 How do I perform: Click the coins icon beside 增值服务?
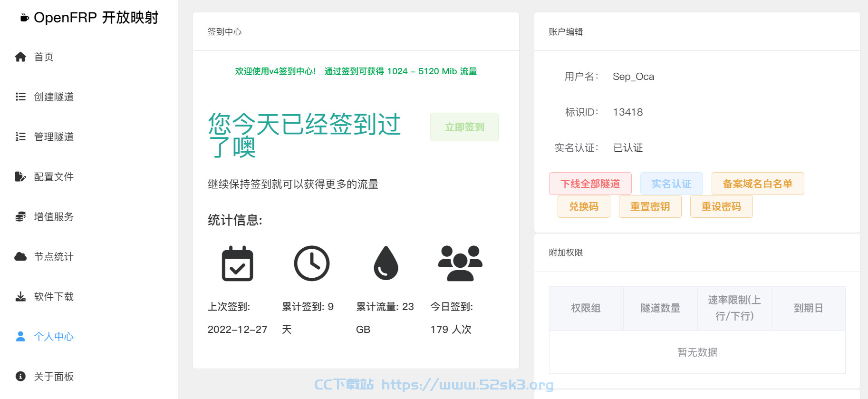[20, 217]
